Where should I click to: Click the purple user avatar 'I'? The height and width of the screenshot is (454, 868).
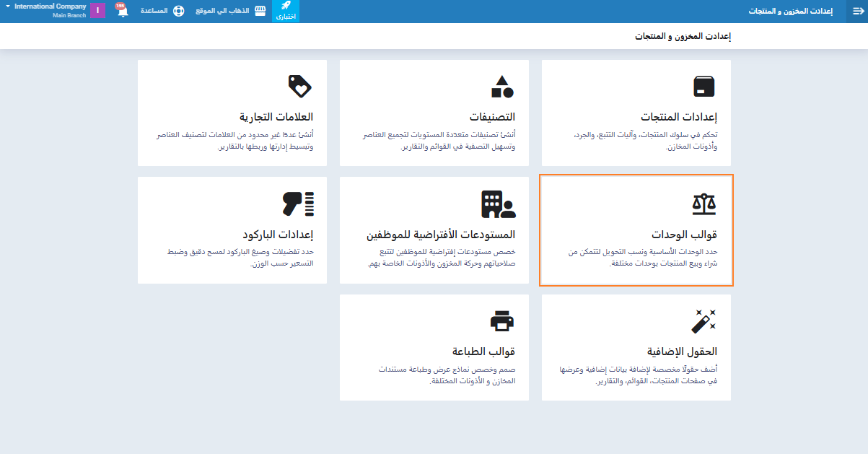97,12
